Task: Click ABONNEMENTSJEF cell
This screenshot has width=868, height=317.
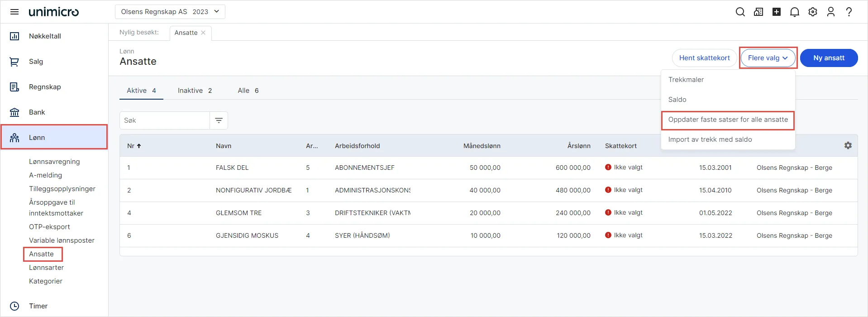Action: [x=365, y=168]
